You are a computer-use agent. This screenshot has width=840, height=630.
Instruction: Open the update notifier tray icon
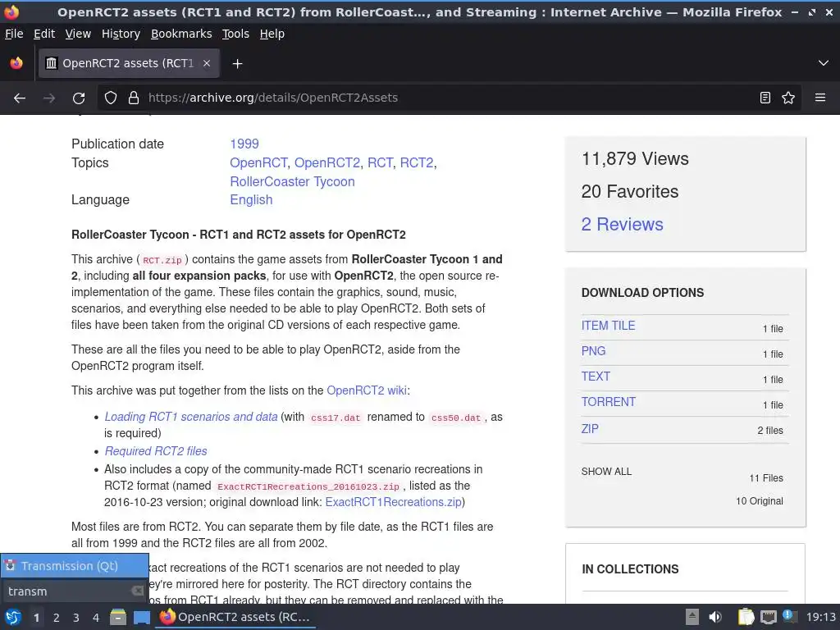(x=788, y=616)
